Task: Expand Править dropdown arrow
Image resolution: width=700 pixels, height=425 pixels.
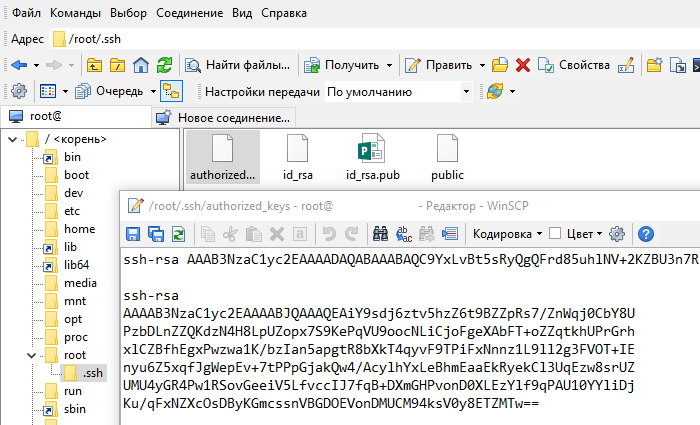Action: pos(482,65)
